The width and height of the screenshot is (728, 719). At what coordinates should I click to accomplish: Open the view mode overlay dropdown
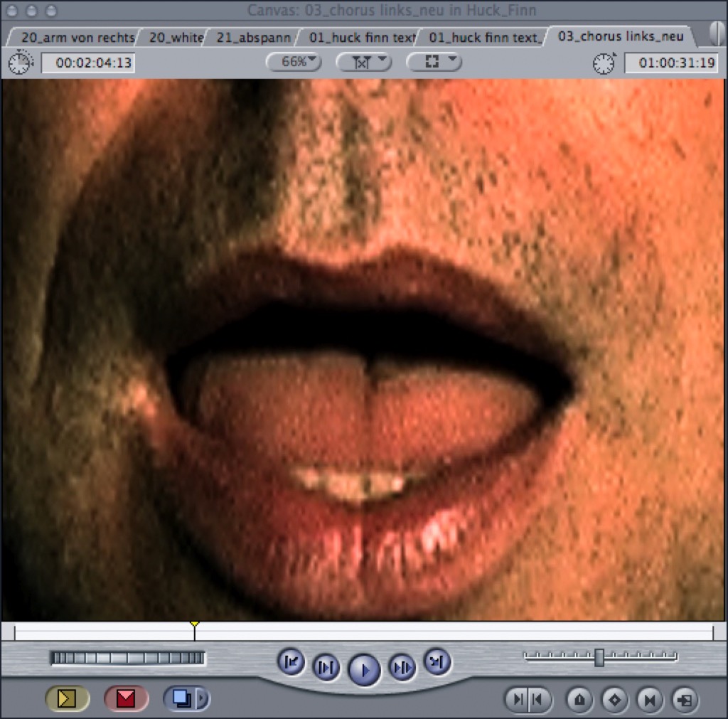[x=434, y=62]
